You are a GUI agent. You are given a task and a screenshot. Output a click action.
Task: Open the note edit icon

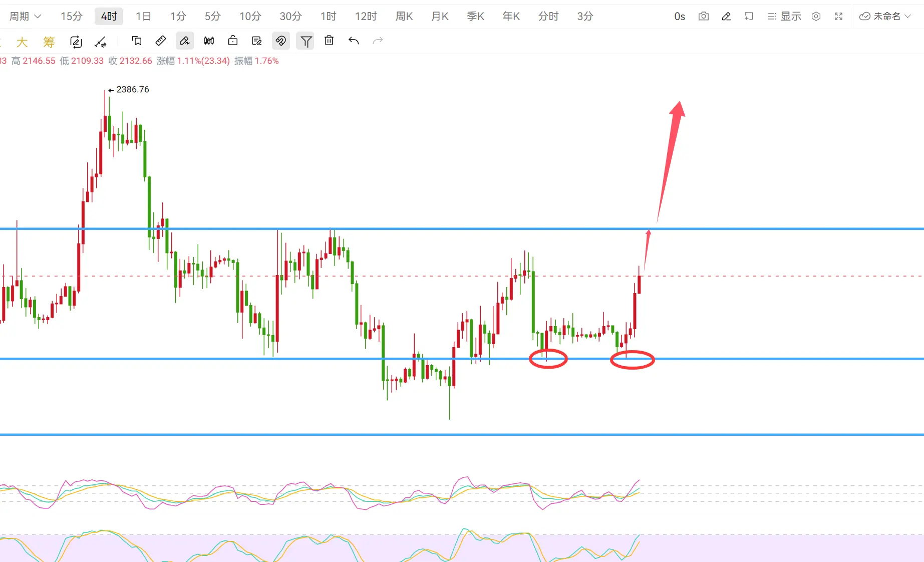tap(257, 41)
